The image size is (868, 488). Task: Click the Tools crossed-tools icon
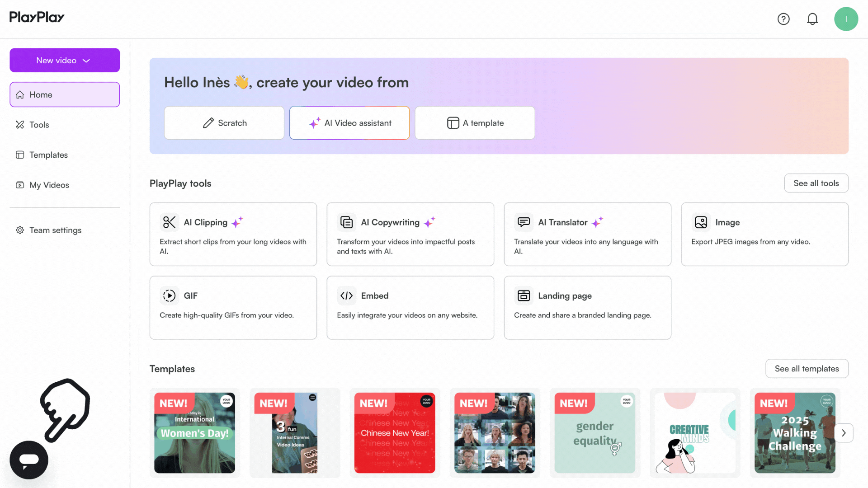(20, 125)
